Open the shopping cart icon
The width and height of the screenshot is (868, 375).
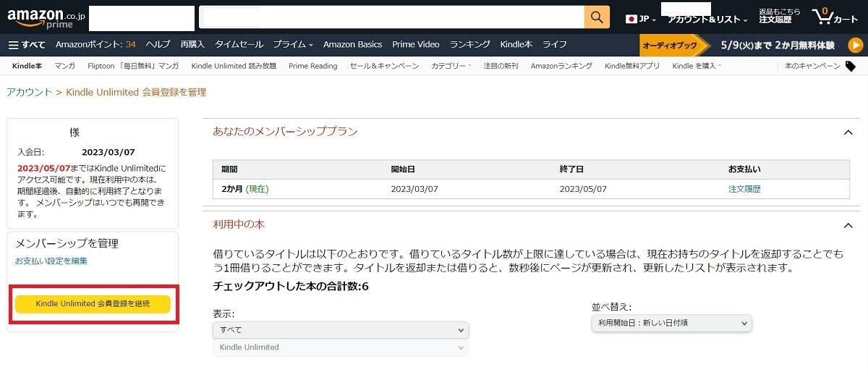(835, 17)
